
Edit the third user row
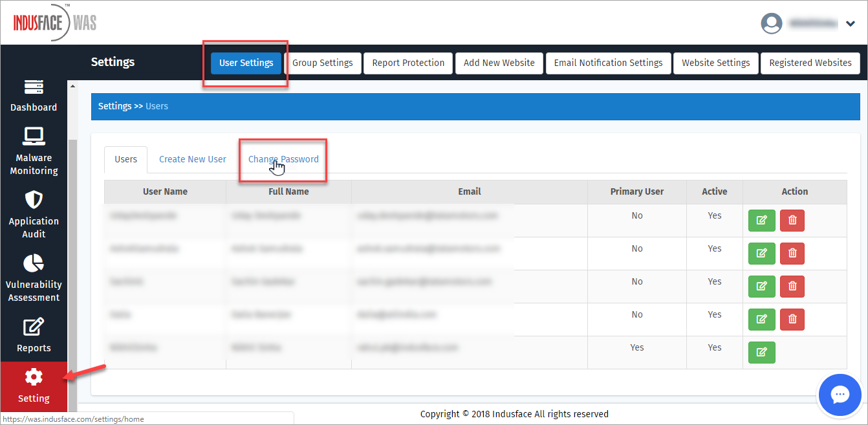click(x=761, y=286)
